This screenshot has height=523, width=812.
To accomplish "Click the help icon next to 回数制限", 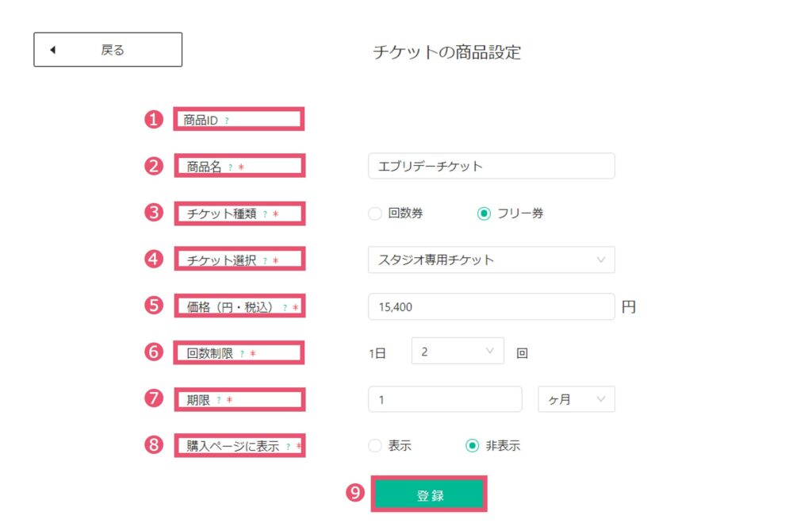I will 242,354.
